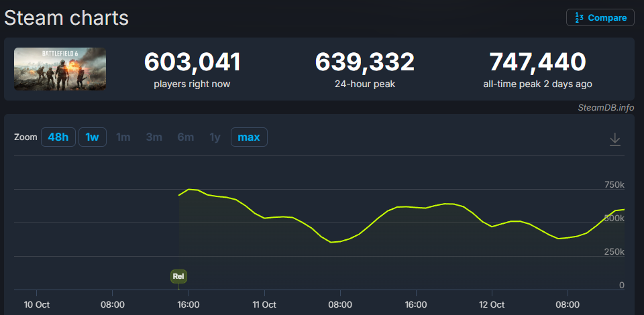Click the 10 Oct x-axis label
The image size is (644, 315).
pos(37,305)
